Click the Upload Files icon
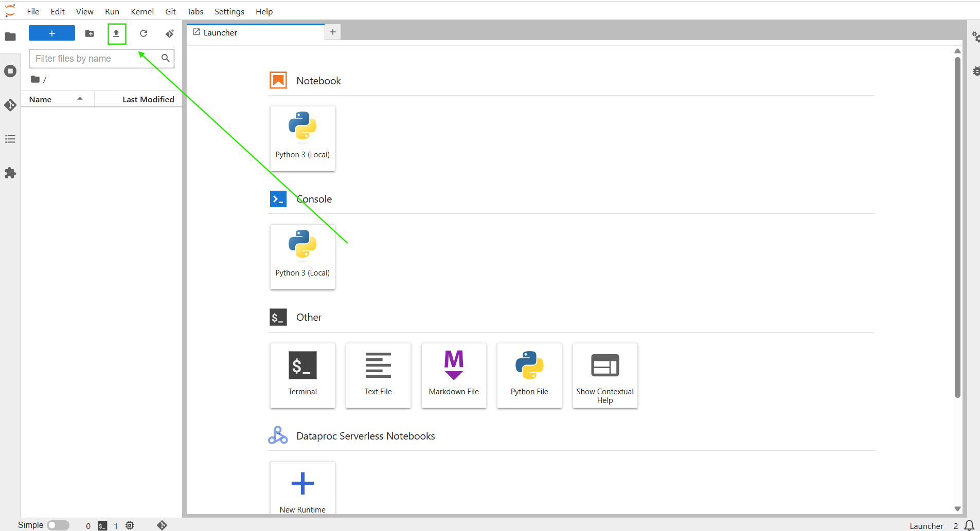The image size is (980, 531). point(116,33)
